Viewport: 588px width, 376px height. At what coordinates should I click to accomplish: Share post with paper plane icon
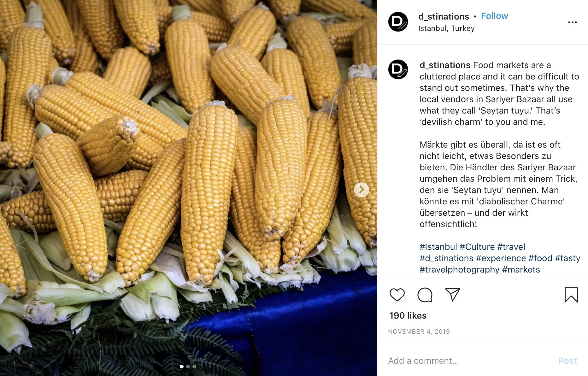click(x=452, y=295)
